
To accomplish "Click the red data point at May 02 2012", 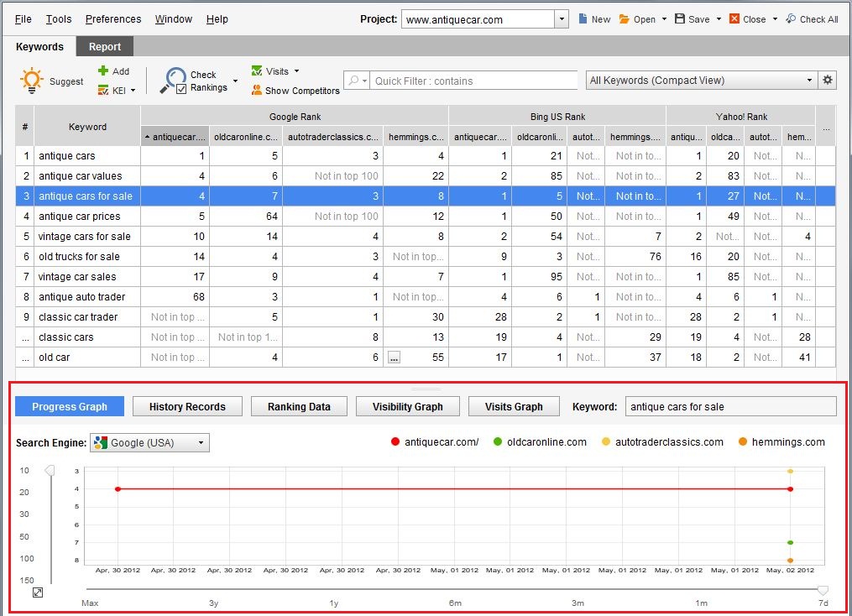I will [x=790, y=489].
